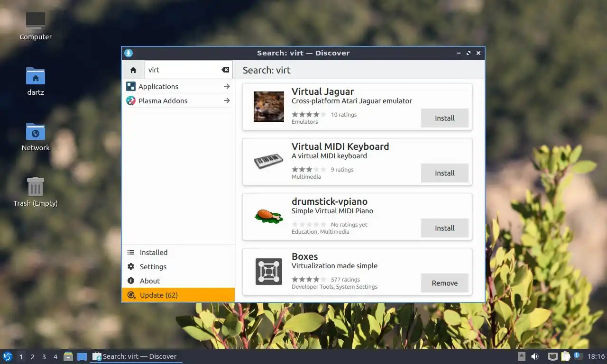The height and width of the screenshot is (364, 607).
Task: Expand the Plasma Addons category arrow
Action: coord(227,100)
